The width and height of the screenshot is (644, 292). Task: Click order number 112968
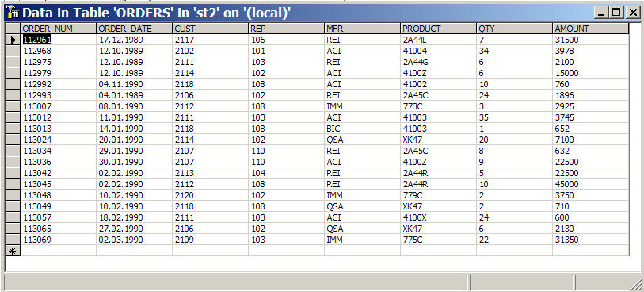59,51
